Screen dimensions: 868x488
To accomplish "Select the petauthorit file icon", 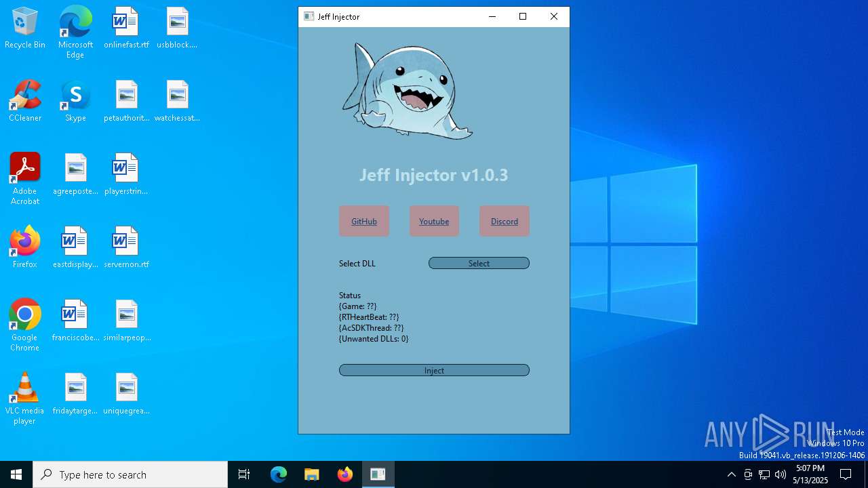I will [x=126, y=102].
